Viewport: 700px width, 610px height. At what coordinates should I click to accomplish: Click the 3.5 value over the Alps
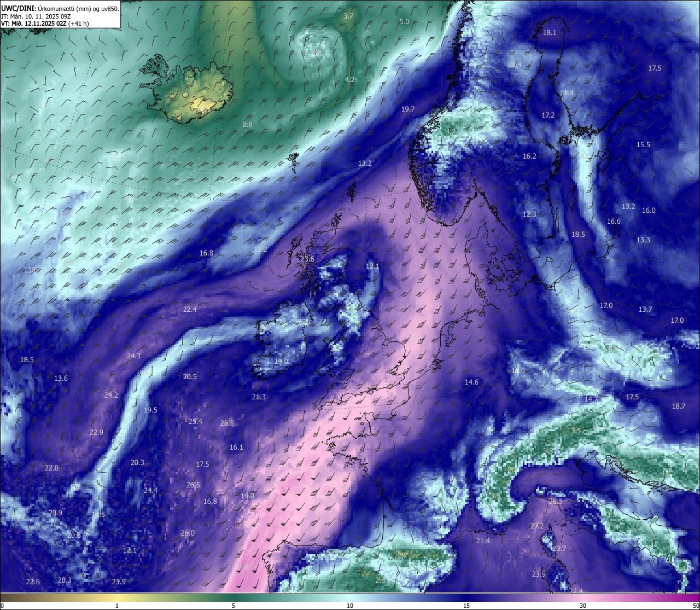click(576, 431)
